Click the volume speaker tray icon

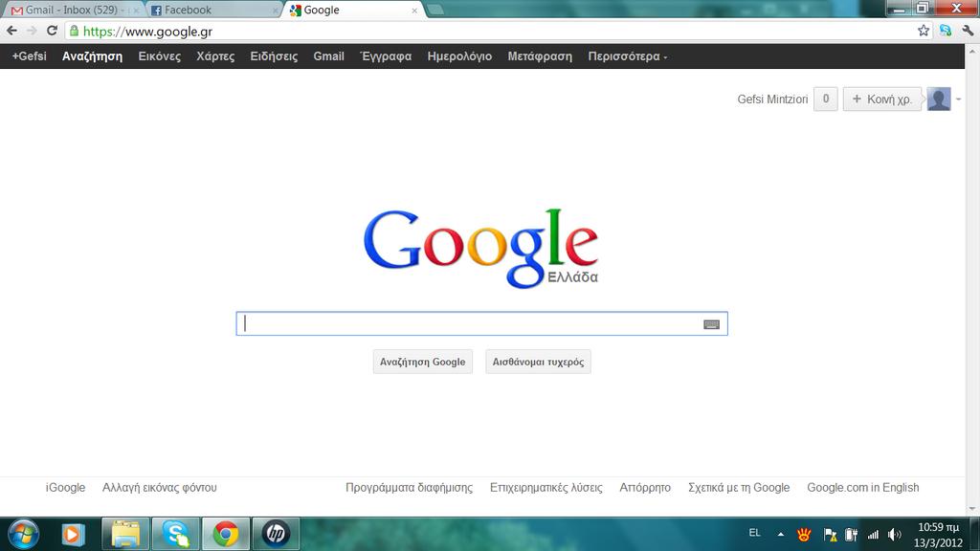[895, 534]
